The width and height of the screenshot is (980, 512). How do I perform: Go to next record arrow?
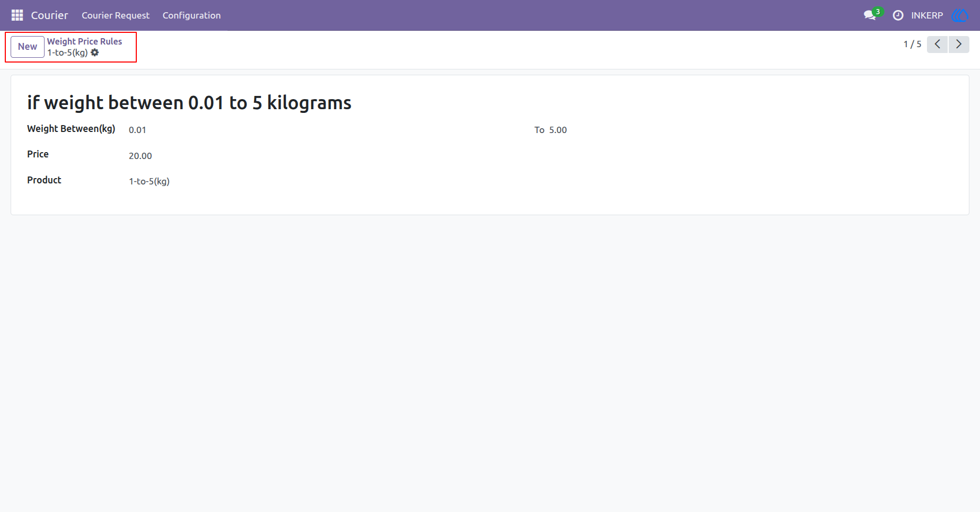point(959,45)
